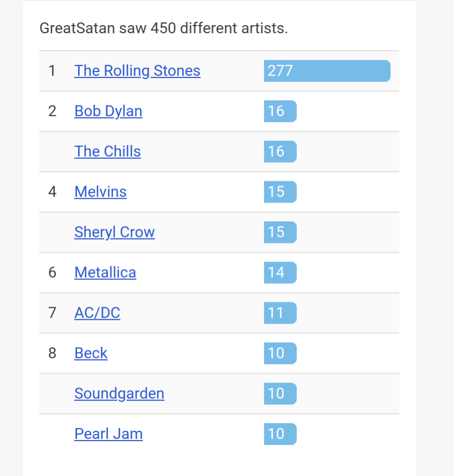454x476 pixels.
Task: Select the Melvins bar showing 15
Action: (x=280, y=192)
